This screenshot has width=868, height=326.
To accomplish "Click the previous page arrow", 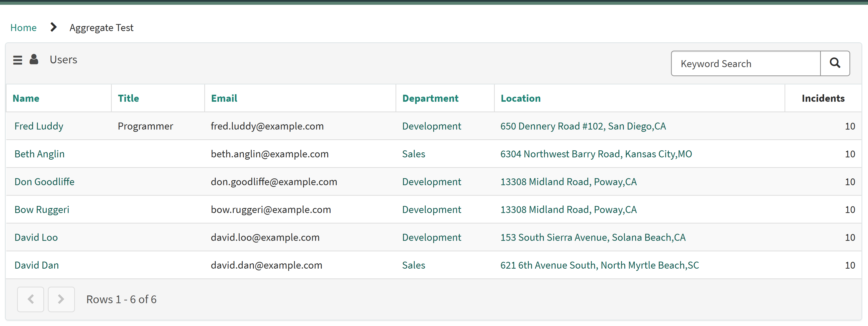I will [30, 299].
